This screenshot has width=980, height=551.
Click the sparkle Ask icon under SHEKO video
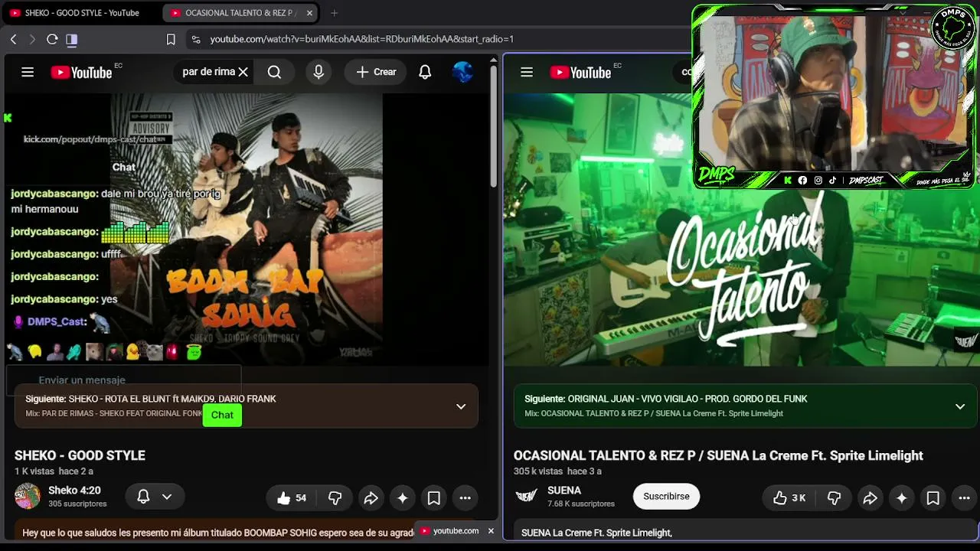403,498
